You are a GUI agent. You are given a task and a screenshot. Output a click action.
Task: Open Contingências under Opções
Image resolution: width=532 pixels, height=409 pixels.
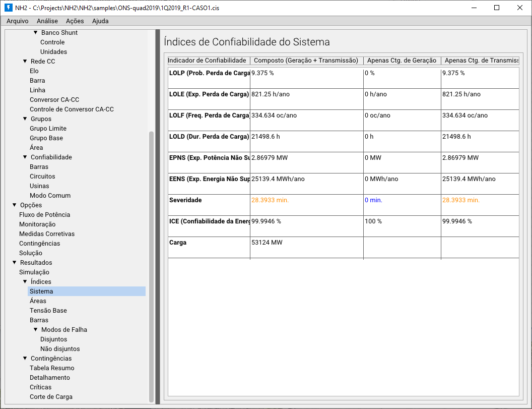pyautogui.click(x=39, y=243)
